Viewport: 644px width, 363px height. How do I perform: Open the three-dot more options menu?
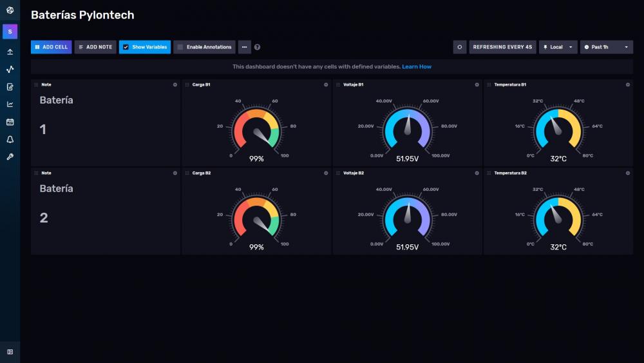tap(244, 47)
